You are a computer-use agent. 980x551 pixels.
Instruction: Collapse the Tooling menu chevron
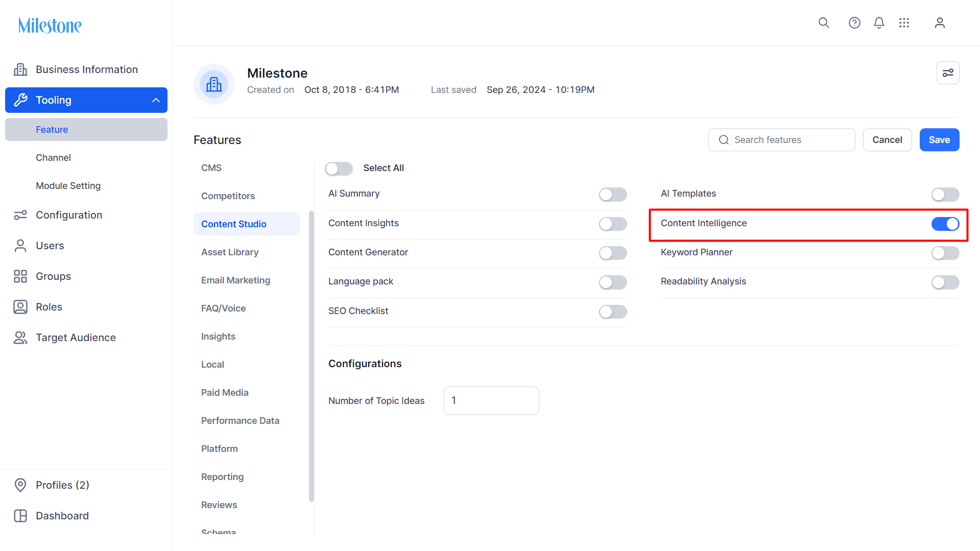[156, 100]
